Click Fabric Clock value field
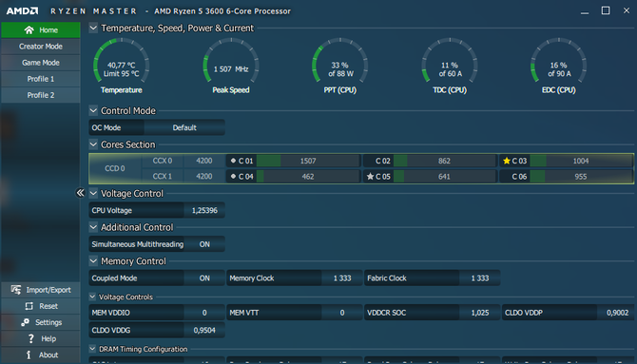Image resolution: width=637 pixels, height=364 pixels. pyautogui.click(x=480, y=278)
